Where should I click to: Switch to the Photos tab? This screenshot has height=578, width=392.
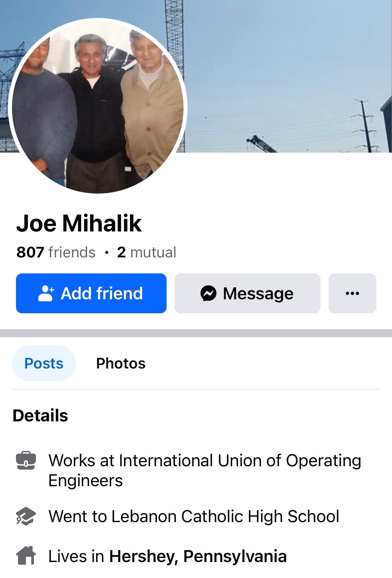coord(121,363)
